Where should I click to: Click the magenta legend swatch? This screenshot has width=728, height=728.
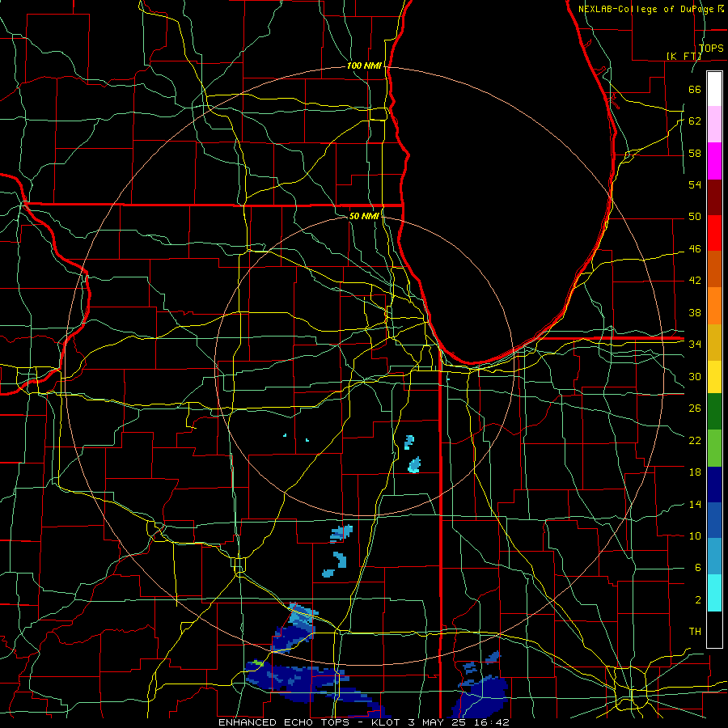[x=714, y=161]
